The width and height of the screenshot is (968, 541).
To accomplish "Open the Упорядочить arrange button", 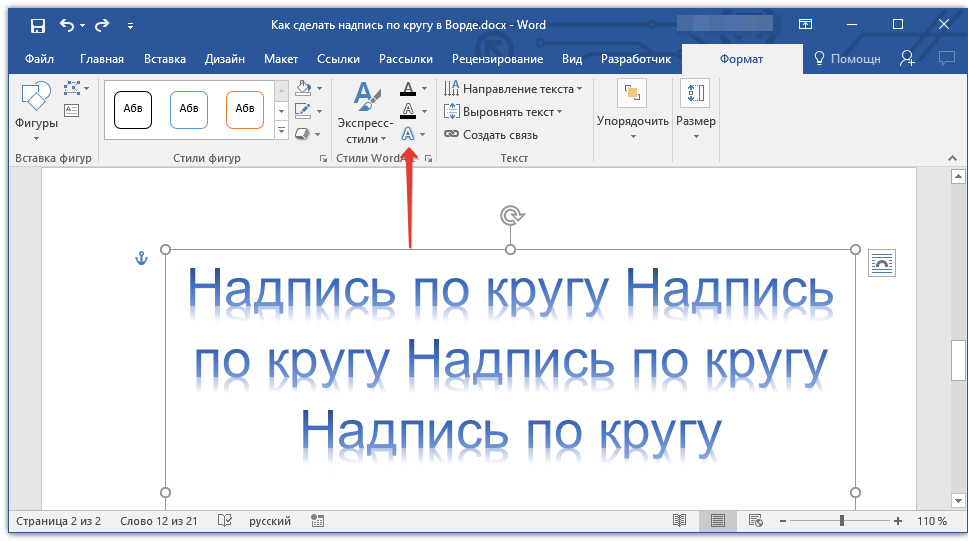I will (x=632, y=110).
